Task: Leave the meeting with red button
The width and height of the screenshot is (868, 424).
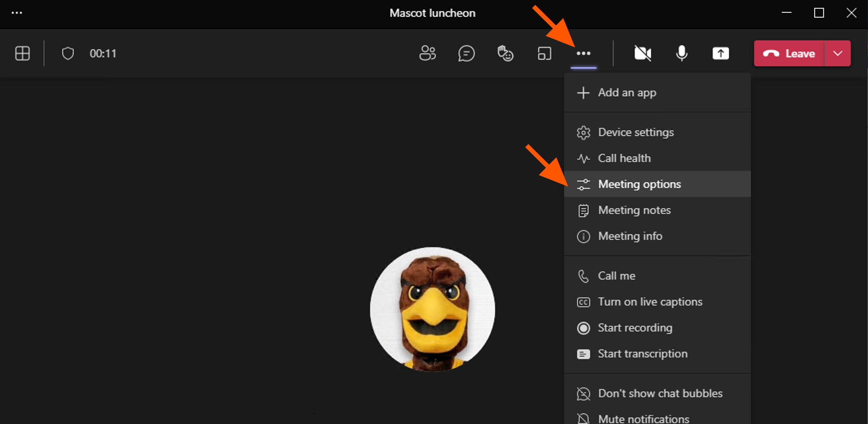Action: click(x=789, y=53)
